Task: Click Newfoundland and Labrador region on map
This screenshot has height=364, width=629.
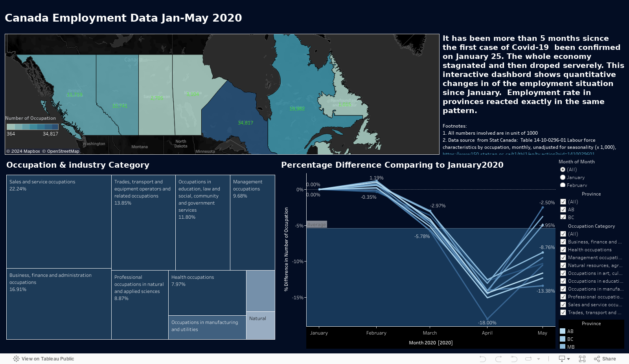Action: [x=344, y=103]
